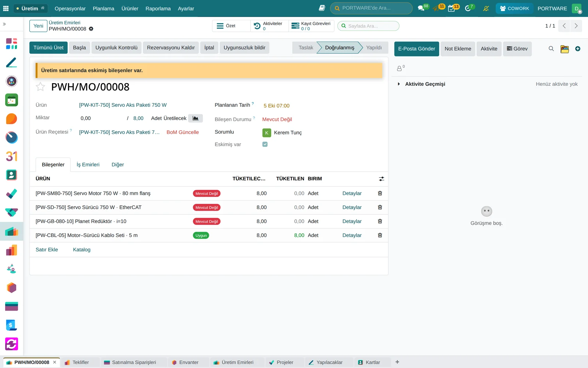Screen dimensions: 588x368
Task: Click the search icon in the chatter panel
Action: [551, 49]
